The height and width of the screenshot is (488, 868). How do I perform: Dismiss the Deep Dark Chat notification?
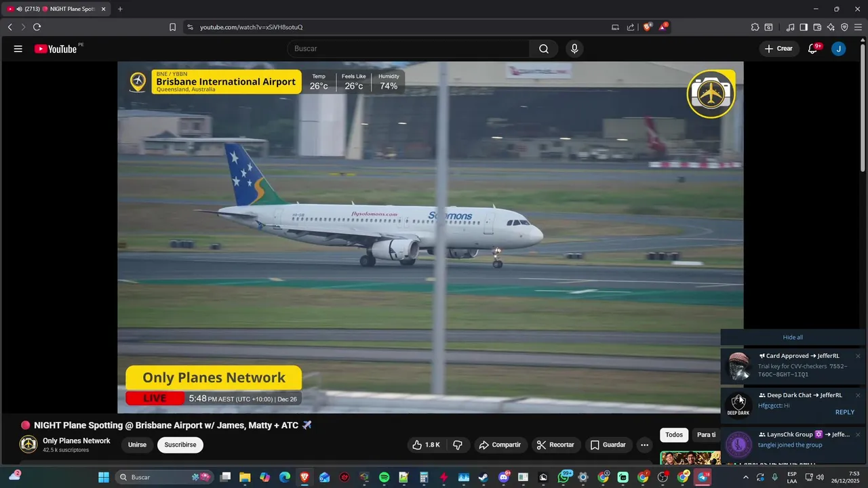[x=858, y=395]
